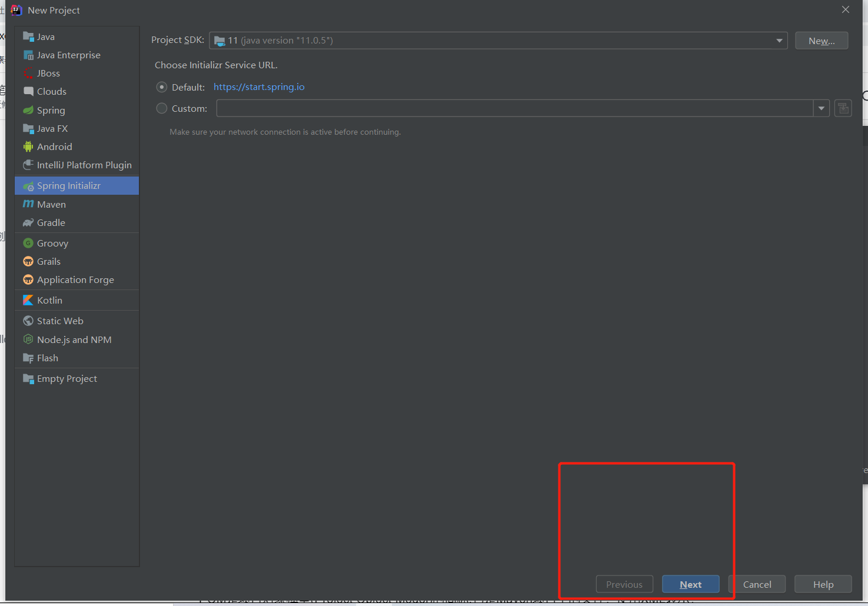868x606 pixels.
Task: Choose Kotlin project type
Action: (77, 300)
